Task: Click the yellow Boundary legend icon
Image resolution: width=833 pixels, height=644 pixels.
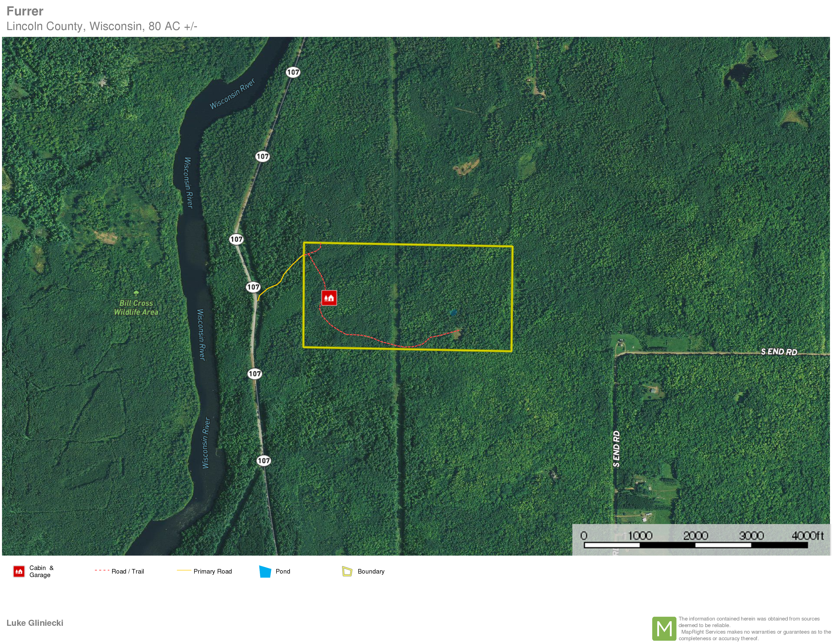Action: pyautogui.click(x=347, y=571)
